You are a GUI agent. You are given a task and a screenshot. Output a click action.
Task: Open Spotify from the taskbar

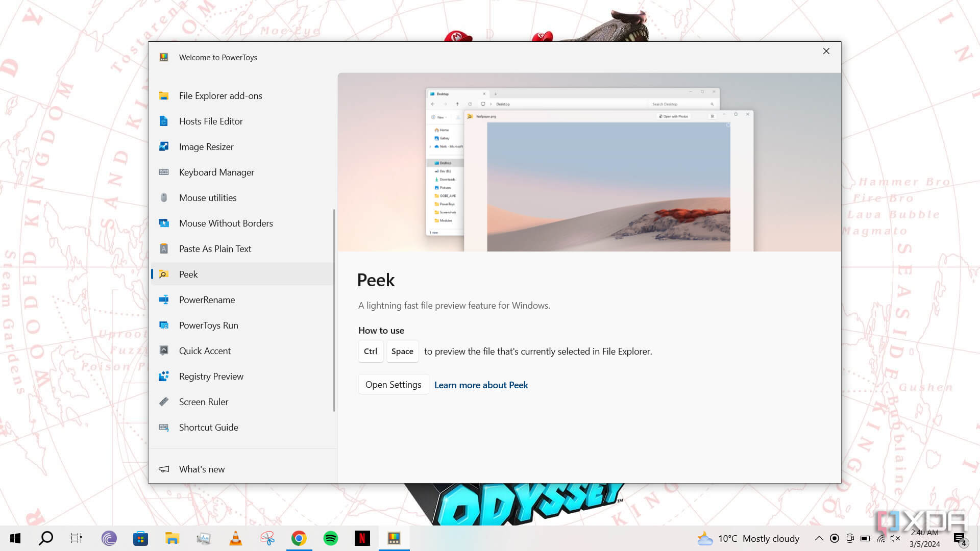pyautogui.click(x=331, y=538)
